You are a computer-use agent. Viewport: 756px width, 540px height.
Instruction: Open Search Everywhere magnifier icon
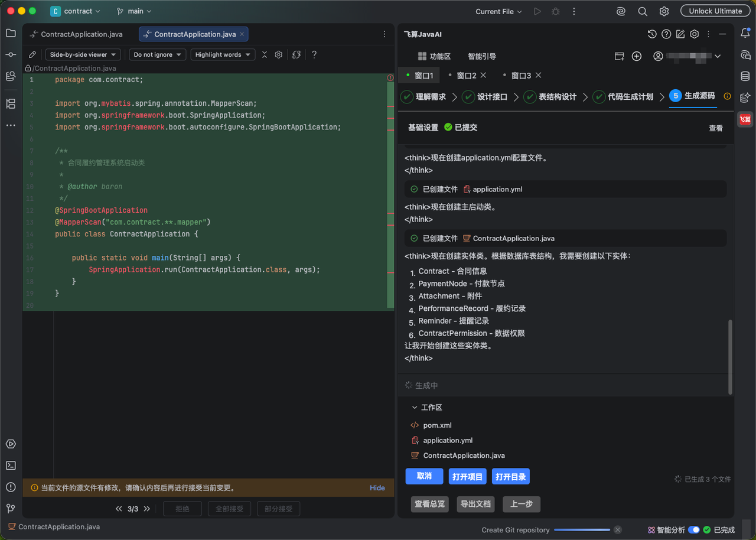643,11
